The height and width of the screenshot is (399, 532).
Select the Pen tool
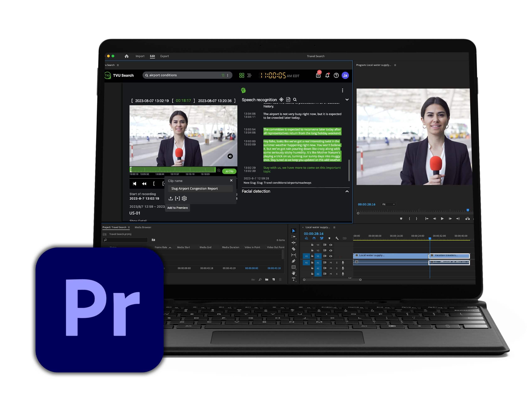coord(293,261)
